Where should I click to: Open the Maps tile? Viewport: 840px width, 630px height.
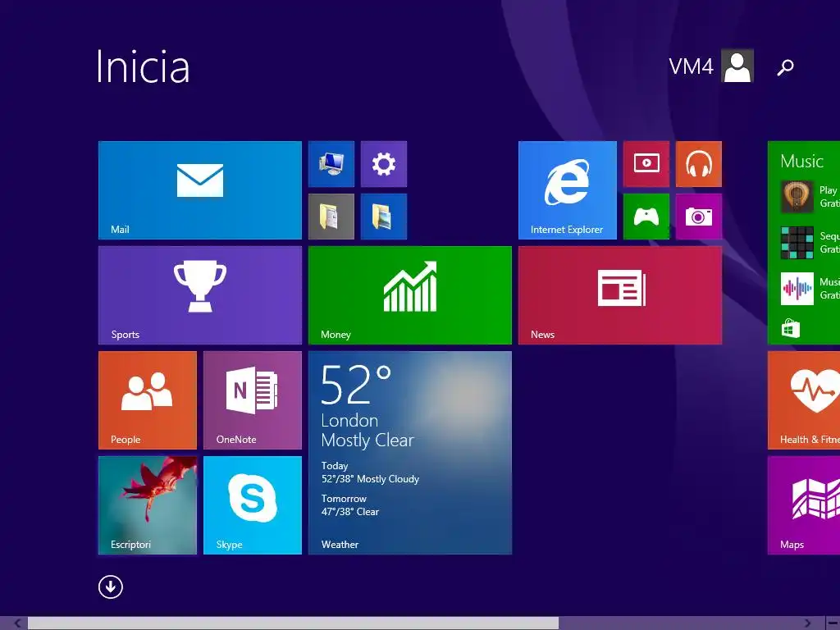point(804,505)
